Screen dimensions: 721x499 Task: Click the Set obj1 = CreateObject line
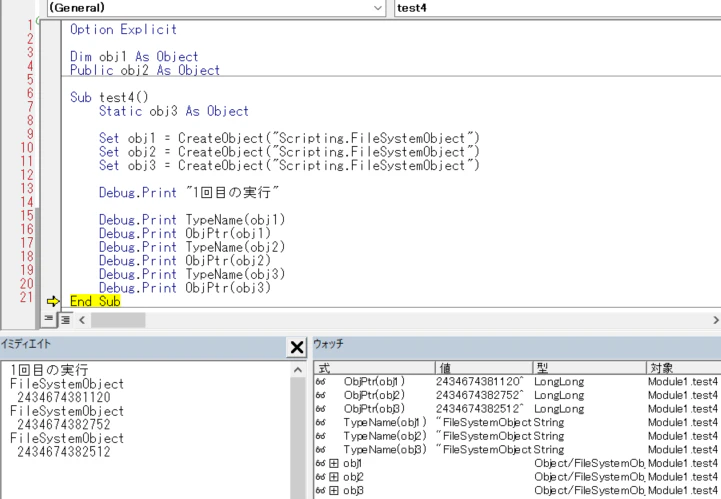click(289, 138)
